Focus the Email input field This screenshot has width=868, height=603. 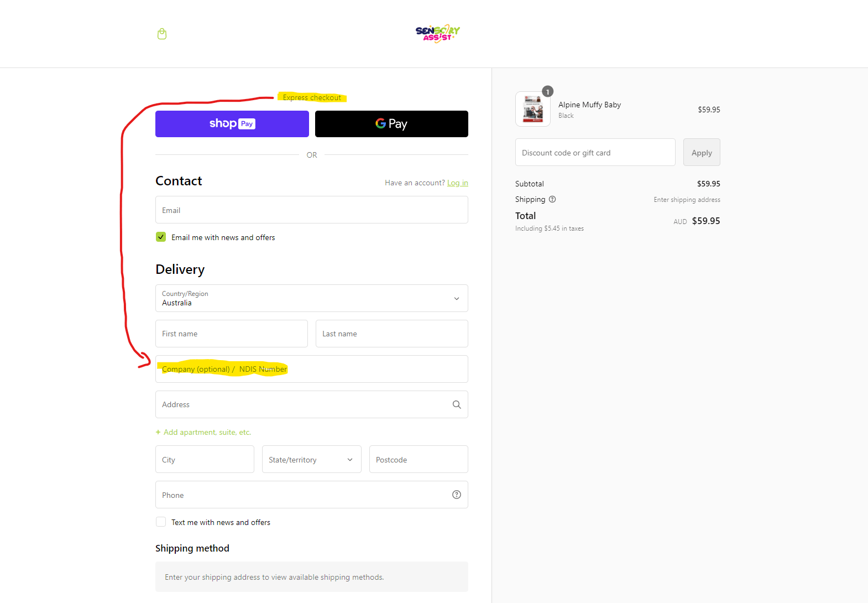click(x=312, y=210)
